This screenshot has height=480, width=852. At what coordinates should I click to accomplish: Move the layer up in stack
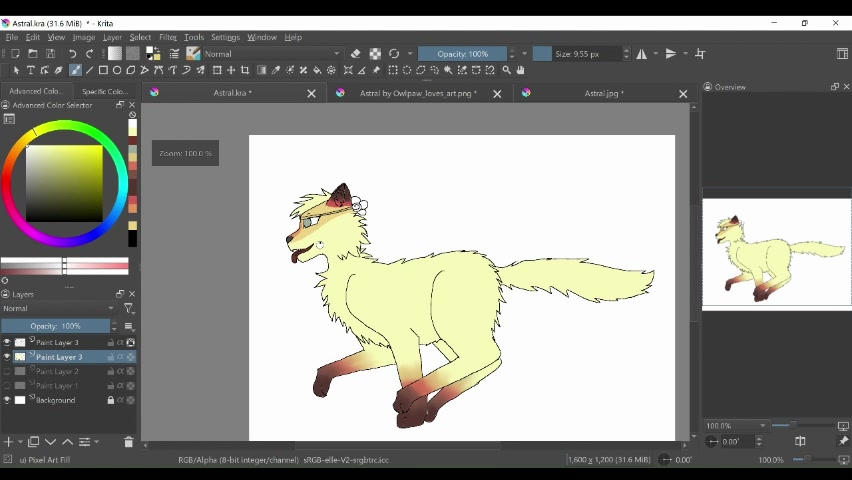[x=67, y=442]
